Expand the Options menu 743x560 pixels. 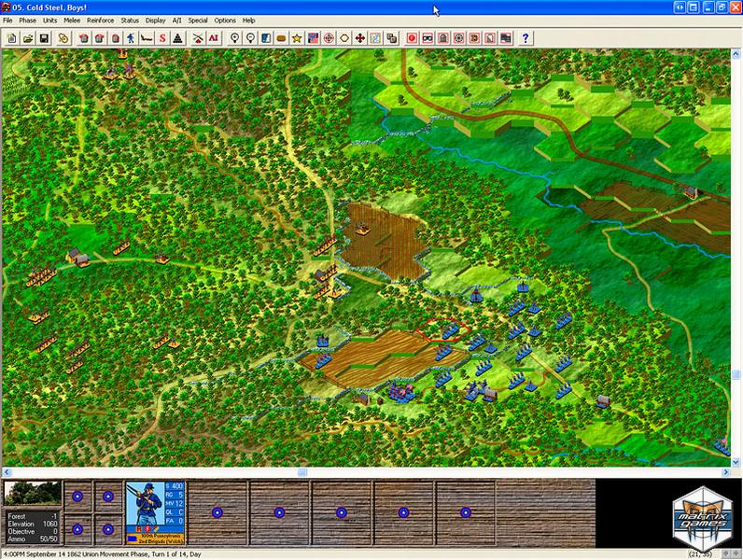(x=225, y=20)
